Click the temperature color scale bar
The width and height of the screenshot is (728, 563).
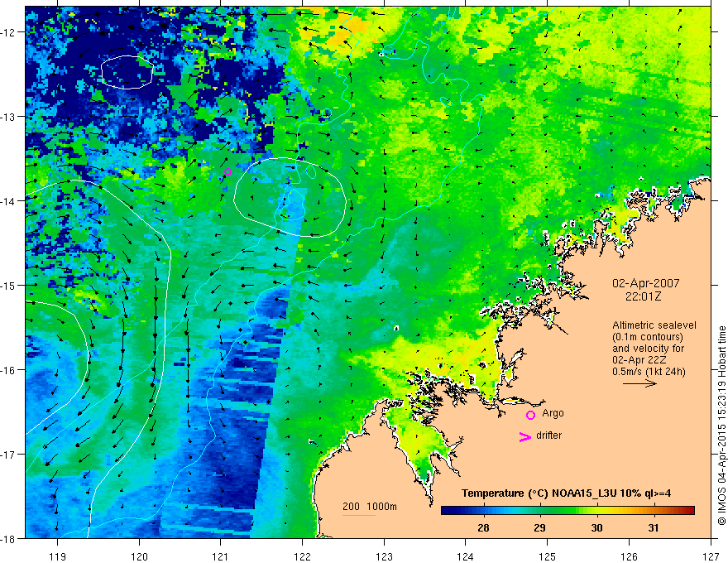(568, 510)
